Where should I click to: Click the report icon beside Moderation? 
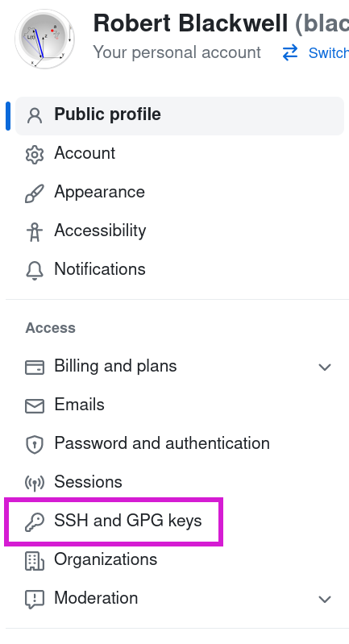35,600
